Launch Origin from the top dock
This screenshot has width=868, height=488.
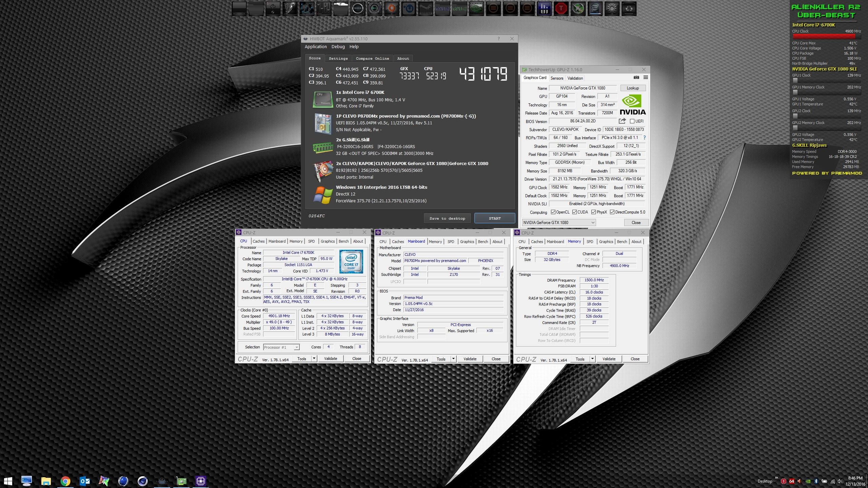click(x=392, y=8)
